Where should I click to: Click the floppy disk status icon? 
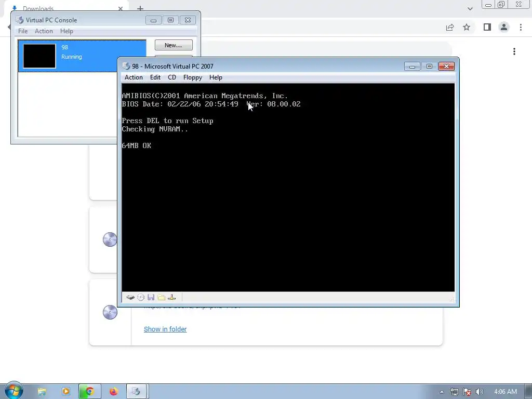click(x=151, y=298)
